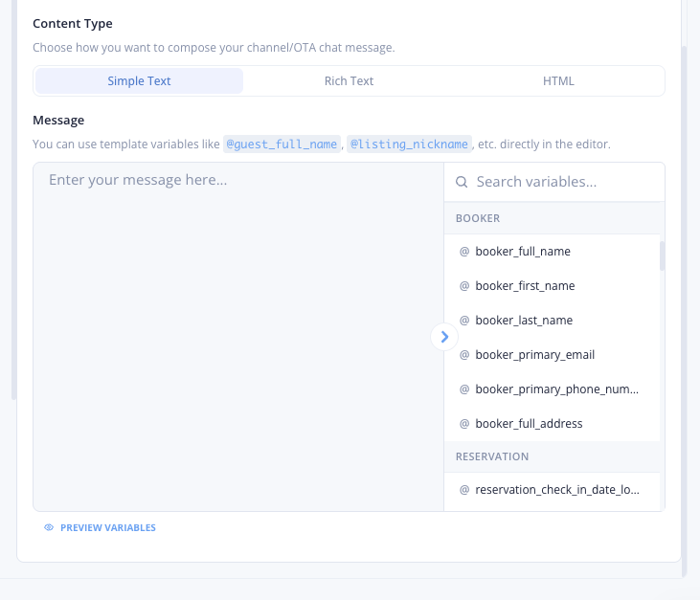Insert the booker_primary_email variable
This screenshot has height=600, width=700.
pos(553,355)
